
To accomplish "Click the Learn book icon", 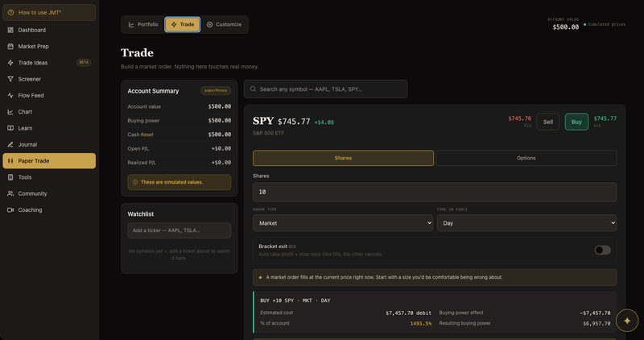I will pos(10,128).
